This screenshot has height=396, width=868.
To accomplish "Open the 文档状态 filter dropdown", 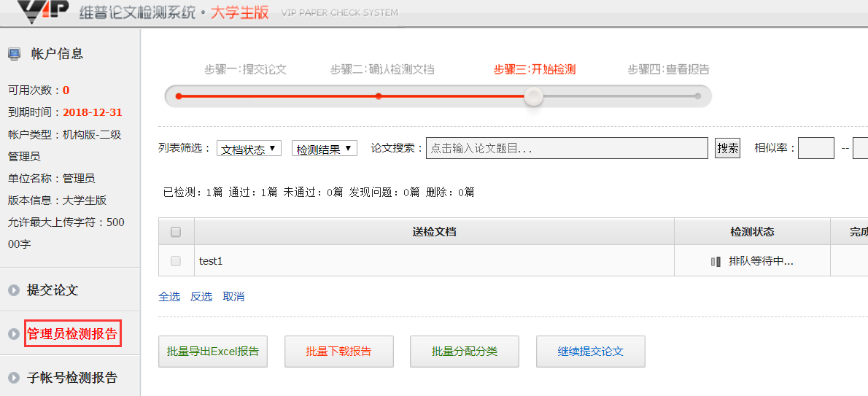I will 249,149.
